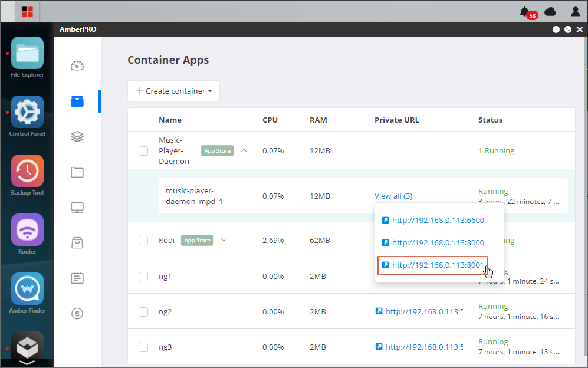The height and width of the screenshot is (368, 588).
Task: Collapse the Music-Player-Daemon group
Action: (244, 150)
